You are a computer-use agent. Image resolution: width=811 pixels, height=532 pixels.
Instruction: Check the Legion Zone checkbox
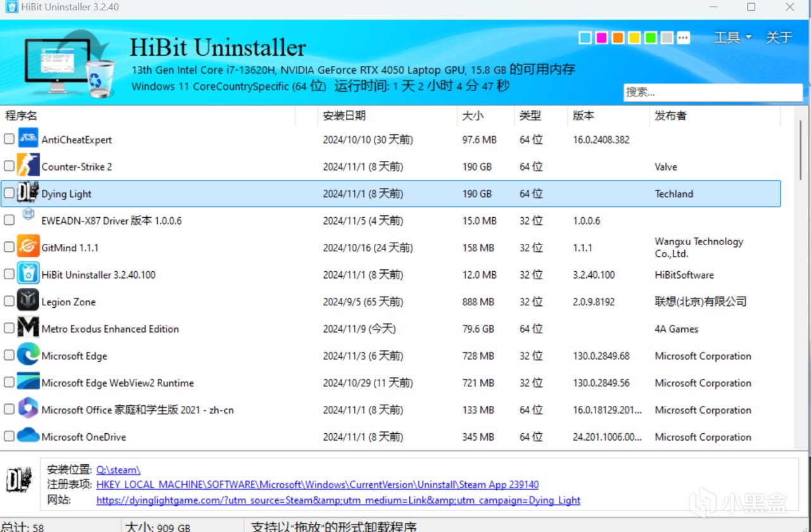pyautogui.click(x=9, y=301)
